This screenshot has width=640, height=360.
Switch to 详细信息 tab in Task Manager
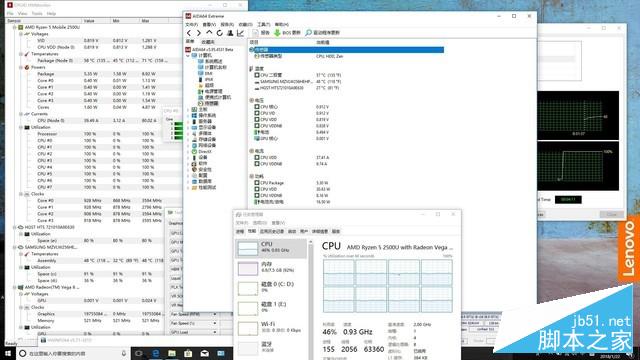click(320, 231)
